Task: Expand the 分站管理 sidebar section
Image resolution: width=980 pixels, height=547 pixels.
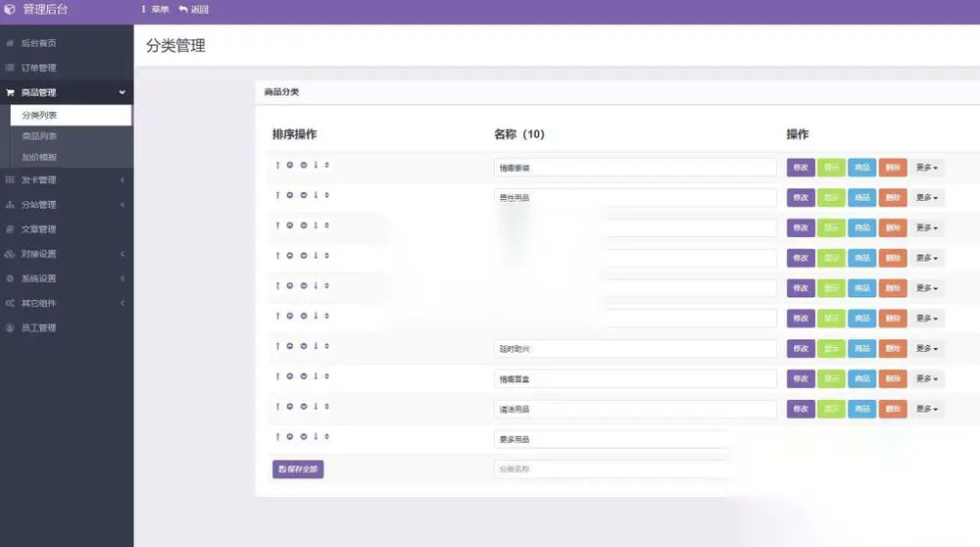Action: pos(67,205)
